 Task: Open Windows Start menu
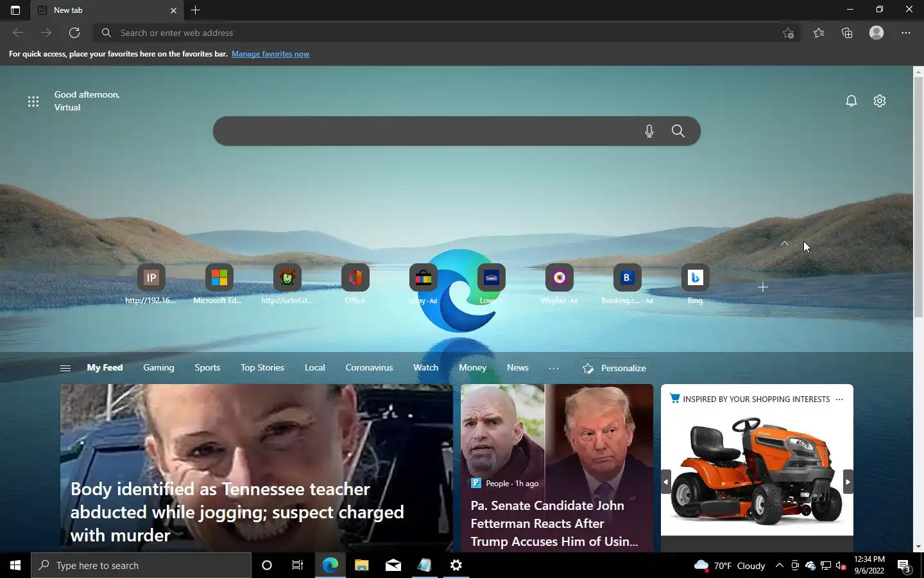[15, 565]
